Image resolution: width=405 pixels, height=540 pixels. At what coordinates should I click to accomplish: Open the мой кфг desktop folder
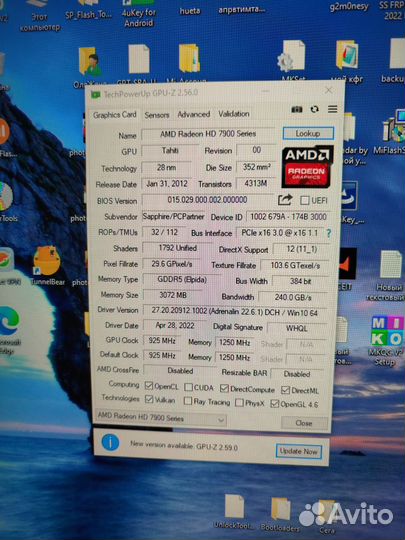point(347,62)
